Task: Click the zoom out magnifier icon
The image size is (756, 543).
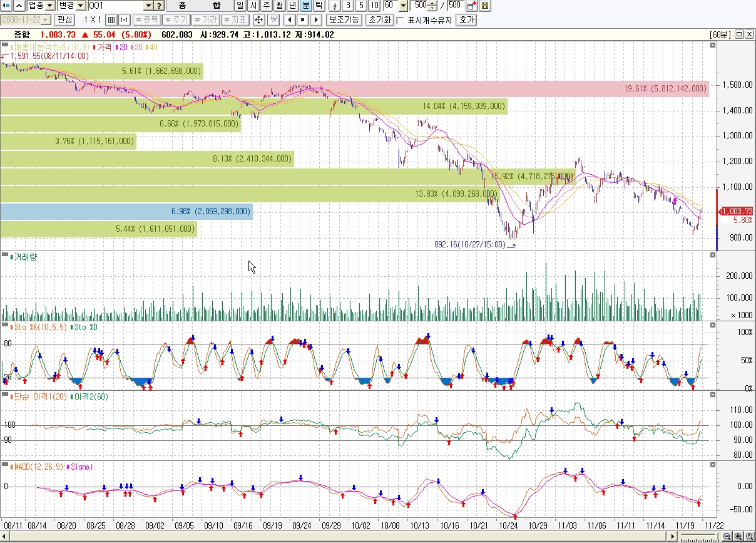Action: 727,537
